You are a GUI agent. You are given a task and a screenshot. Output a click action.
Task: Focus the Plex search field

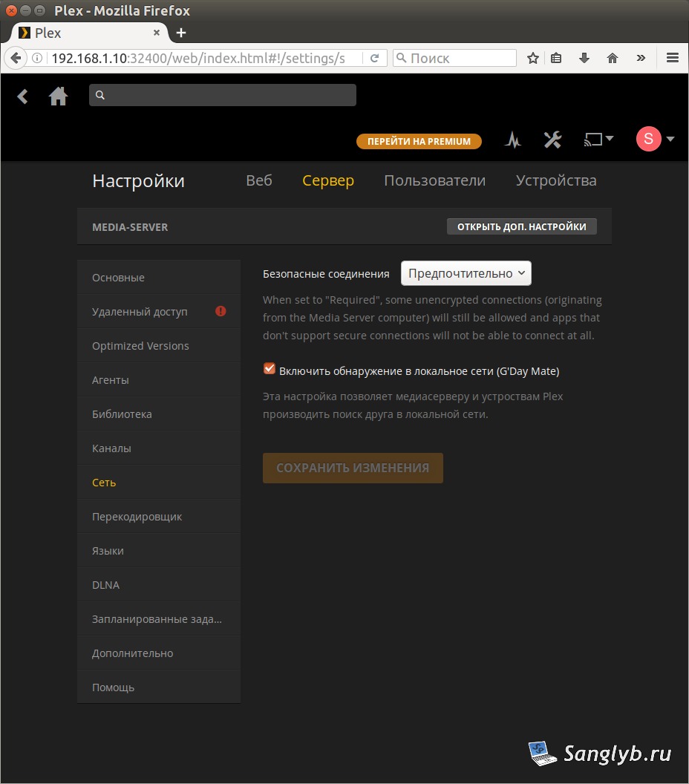pos(223,95)
